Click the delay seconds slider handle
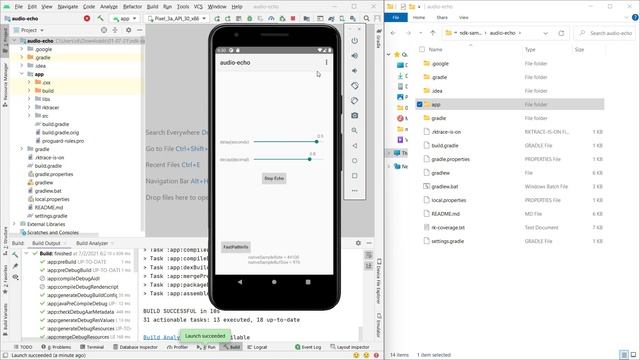This screenshot has height=360, width=640. pos(317,142)
